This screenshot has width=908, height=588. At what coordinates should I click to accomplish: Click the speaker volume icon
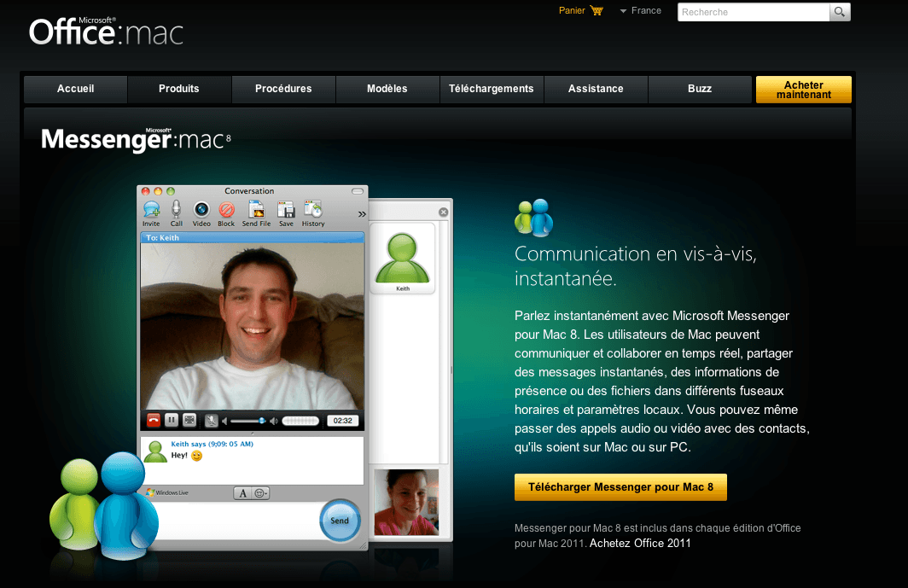(x=274, y=422)
